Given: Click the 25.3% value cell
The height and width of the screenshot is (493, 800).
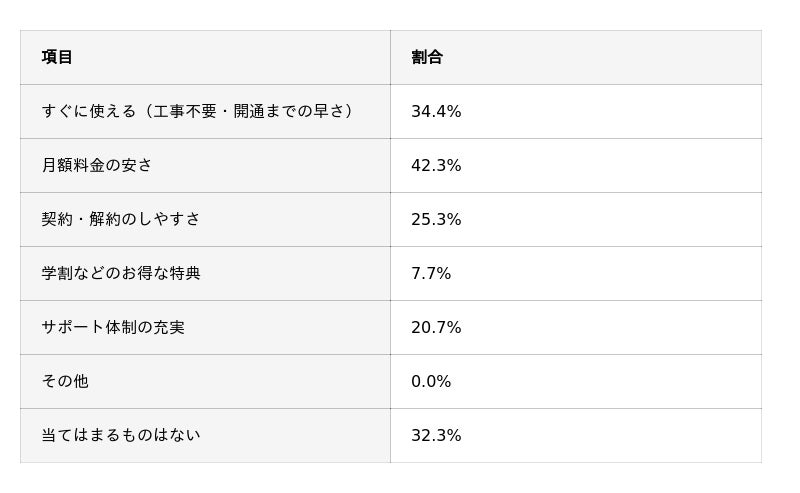Looking at the screenshot, I should 436,219.
